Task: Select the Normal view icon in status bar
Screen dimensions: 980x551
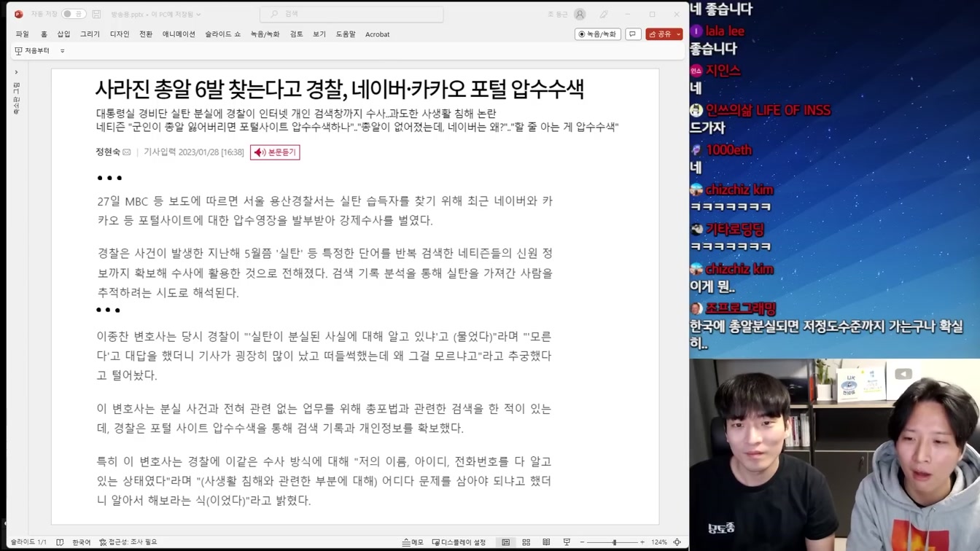Action: (x=505, y=542)
